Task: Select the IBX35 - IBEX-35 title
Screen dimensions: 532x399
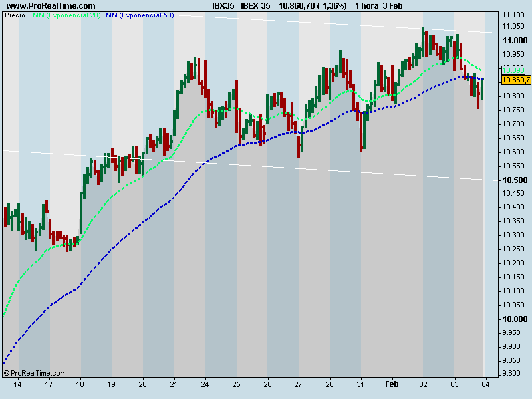Action: coord(241,6)
